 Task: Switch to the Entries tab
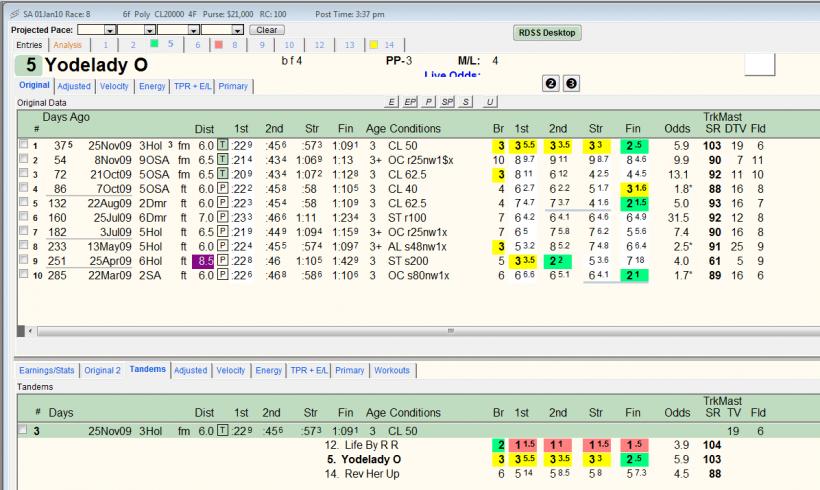pyautogui.click(x=29, y=45)
